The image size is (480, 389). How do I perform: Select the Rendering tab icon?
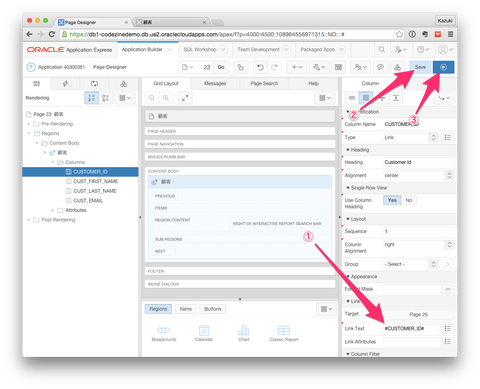pyautogui.click(x=37, y=83)
